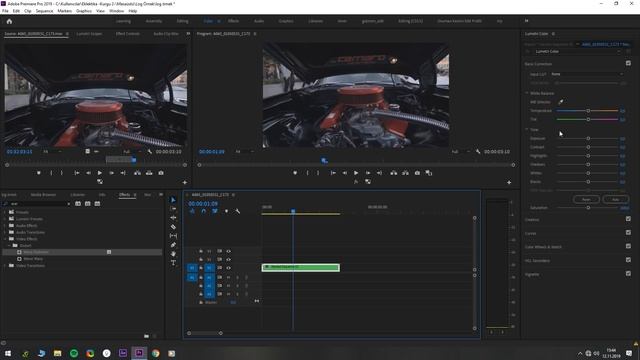
Task: Toggle Color Wheels & Match checkbox
Action: [x=628, y=246]
